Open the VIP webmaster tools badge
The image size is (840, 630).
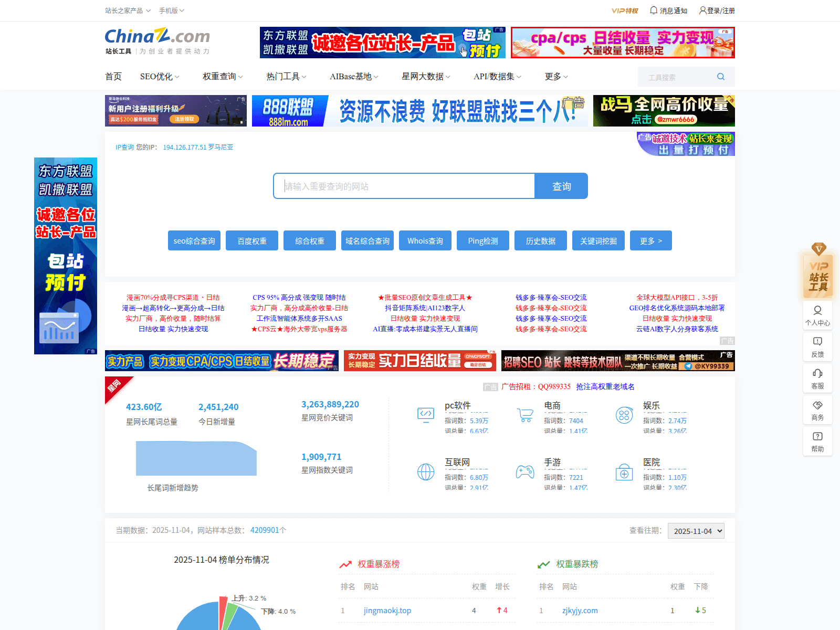pos(818,274)
